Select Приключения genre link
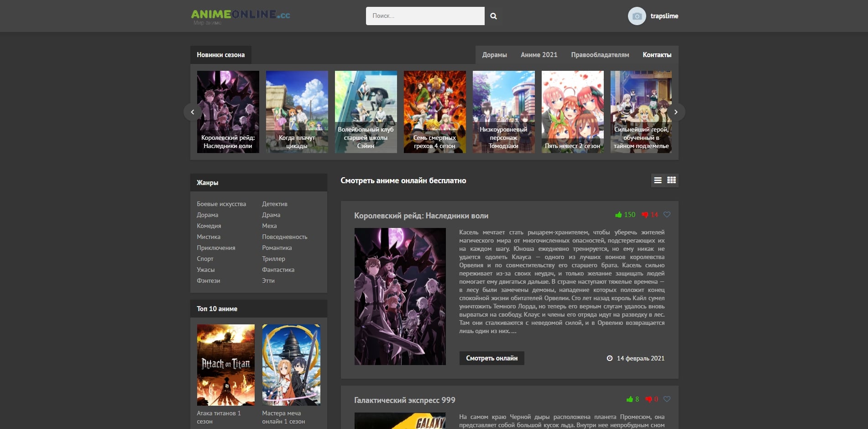Screen dimensions: 868x429 [x=216, y=248]
